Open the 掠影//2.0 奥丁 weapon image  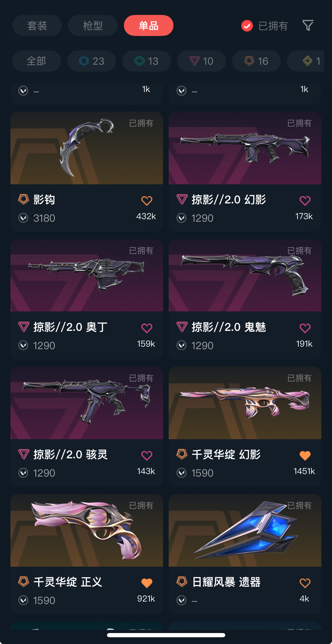tap(87, 275)
